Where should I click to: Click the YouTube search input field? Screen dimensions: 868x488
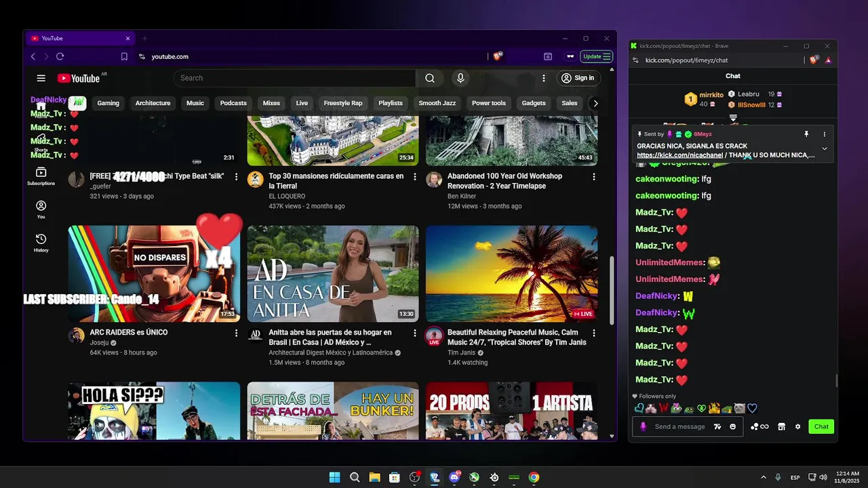[x=295, y=78]
